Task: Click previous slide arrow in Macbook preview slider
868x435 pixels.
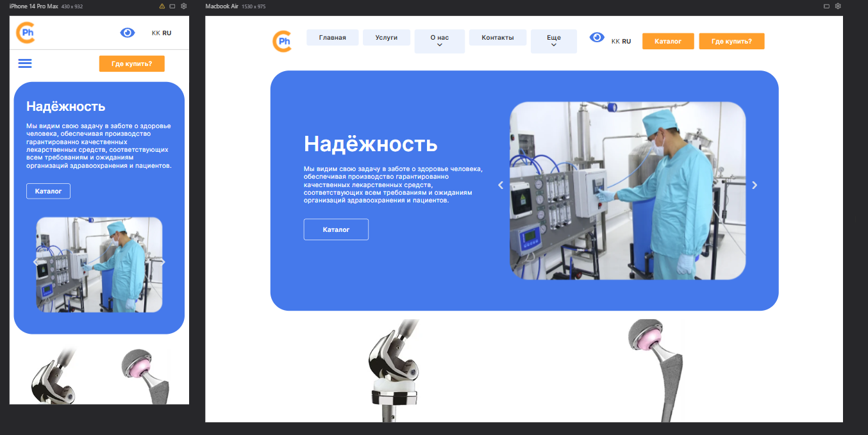Action: click(x=501, y=185)
